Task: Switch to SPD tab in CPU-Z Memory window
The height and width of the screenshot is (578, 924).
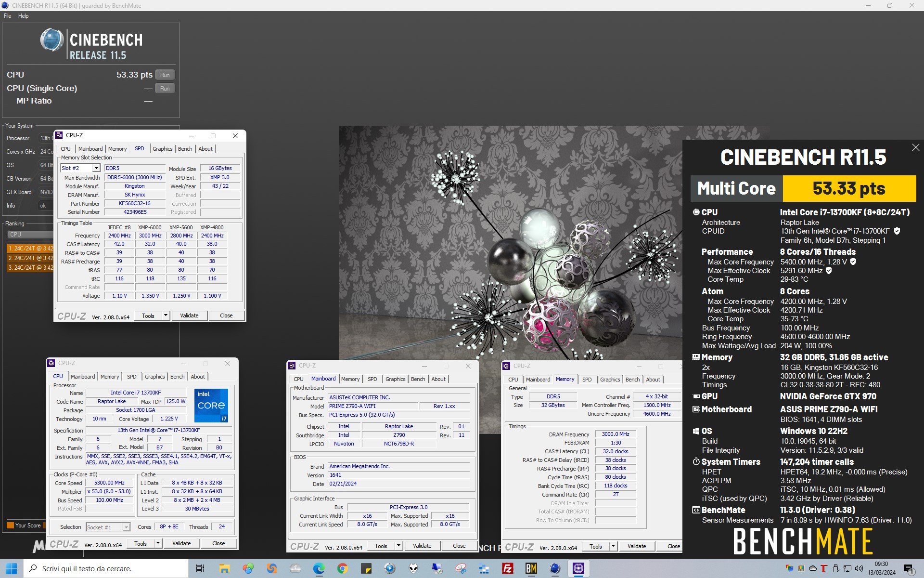Action: [587, 380]
